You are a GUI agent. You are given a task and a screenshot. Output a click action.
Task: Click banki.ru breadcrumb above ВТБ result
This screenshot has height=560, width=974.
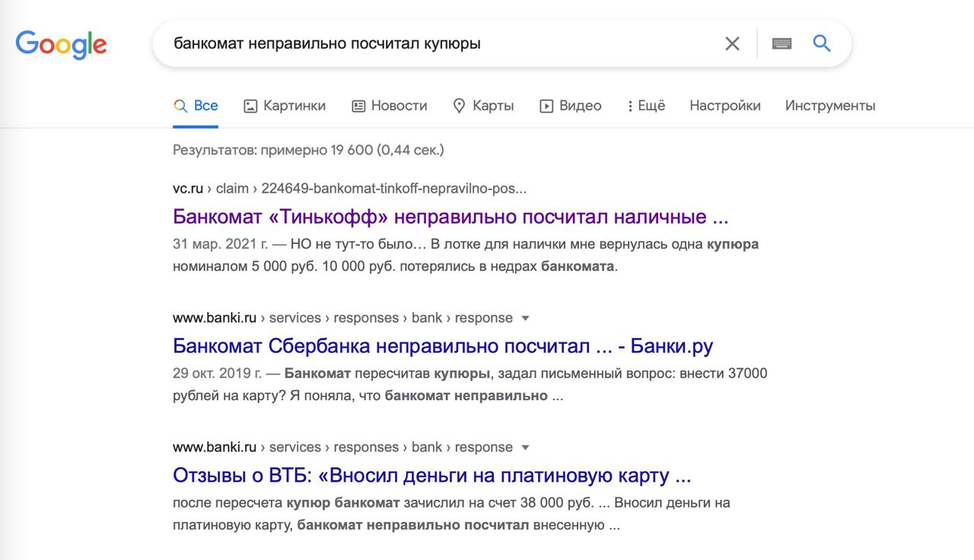click(342, 447)
